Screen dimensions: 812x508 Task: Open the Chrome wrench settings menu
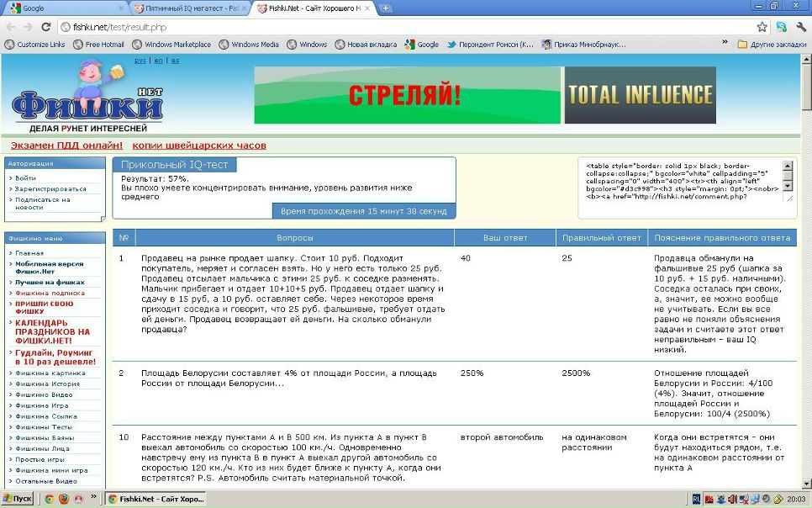[800, 27]
